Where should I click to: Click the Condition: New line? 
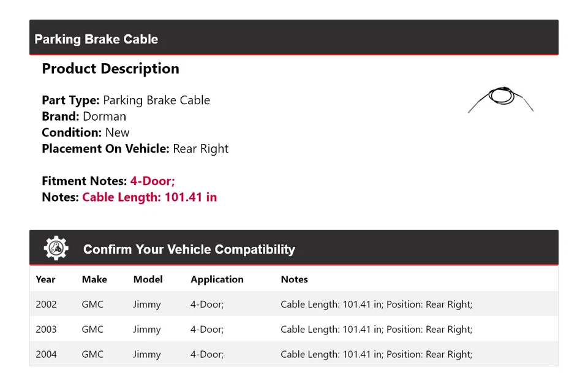point(86,132)
